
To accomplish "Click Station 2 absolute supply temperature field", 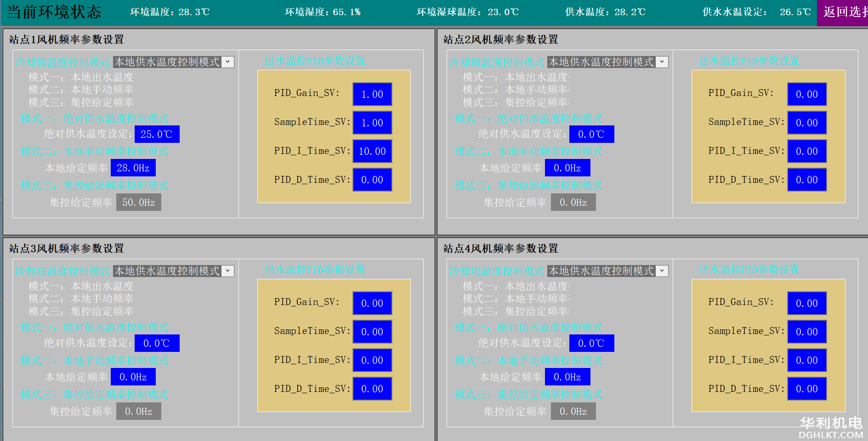I will [x=591, y=134].
